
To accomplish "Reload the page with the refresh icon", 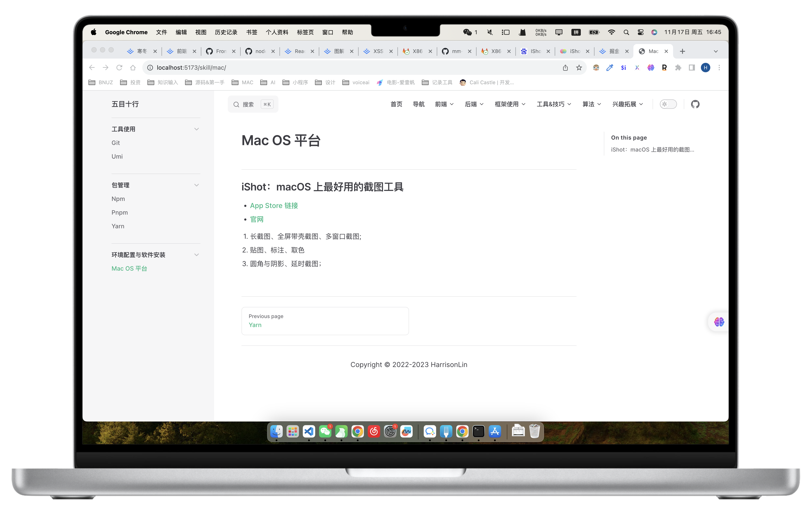I will 119,68.
